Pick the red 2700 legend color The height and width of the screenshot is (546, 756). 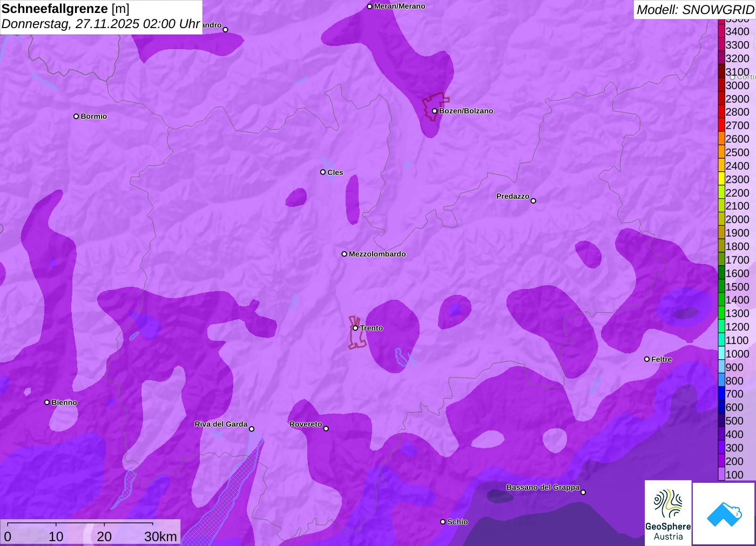coord(721,125)
